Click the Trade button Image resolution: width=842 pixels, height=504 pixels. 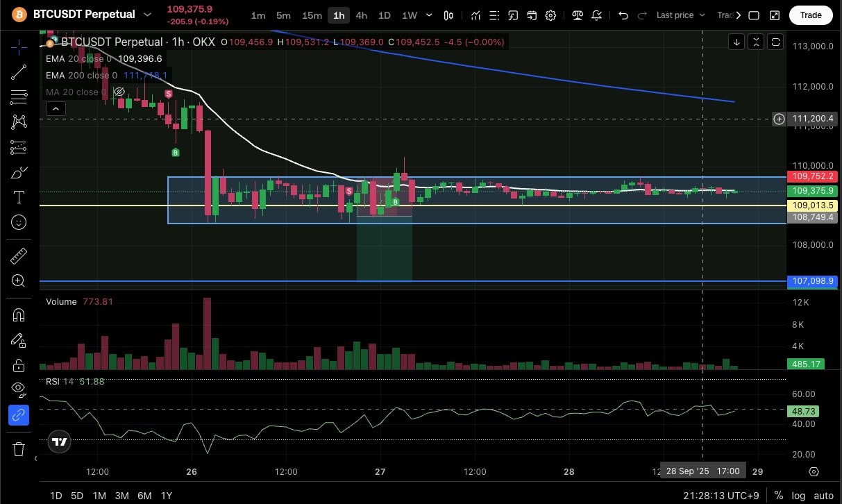pyautogui.click(x=811, y=15)
